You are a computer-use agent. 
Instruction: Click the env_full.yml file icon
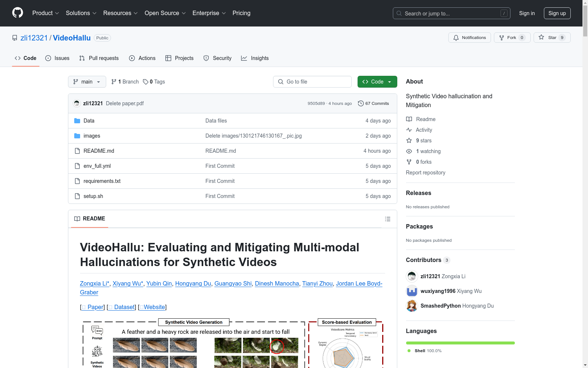[x=77, y=166]
